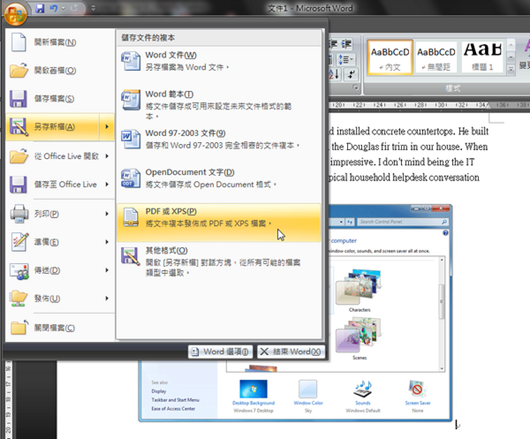Click the Desktop Background link in embedded image
The height and width of the screenshot is (439, 530).
point(254,403)
